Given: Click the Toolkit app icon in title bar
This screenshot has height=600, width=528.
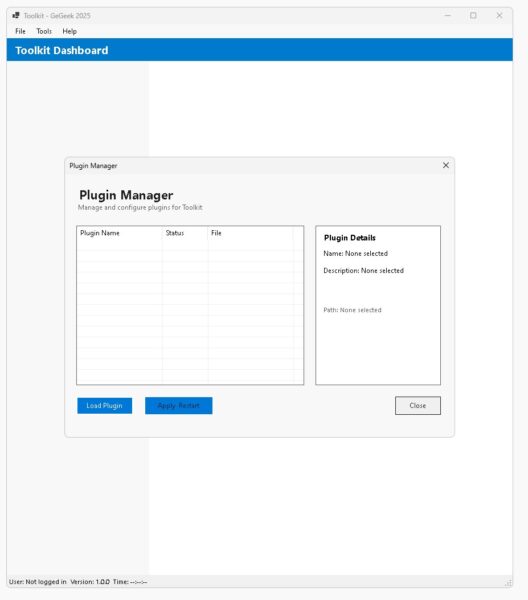Looking at the screenshot, I should click(16, 15).
